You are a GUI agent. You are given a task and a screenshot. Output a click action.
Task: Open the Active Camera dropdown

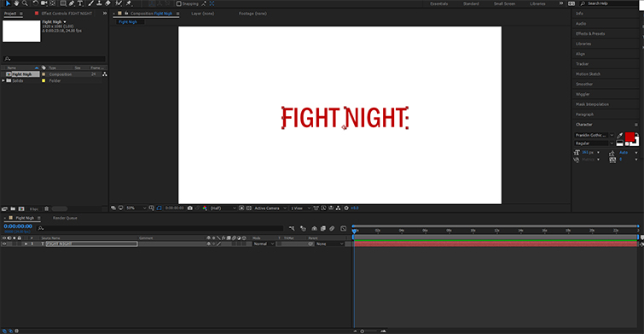(x=270, y=208)
